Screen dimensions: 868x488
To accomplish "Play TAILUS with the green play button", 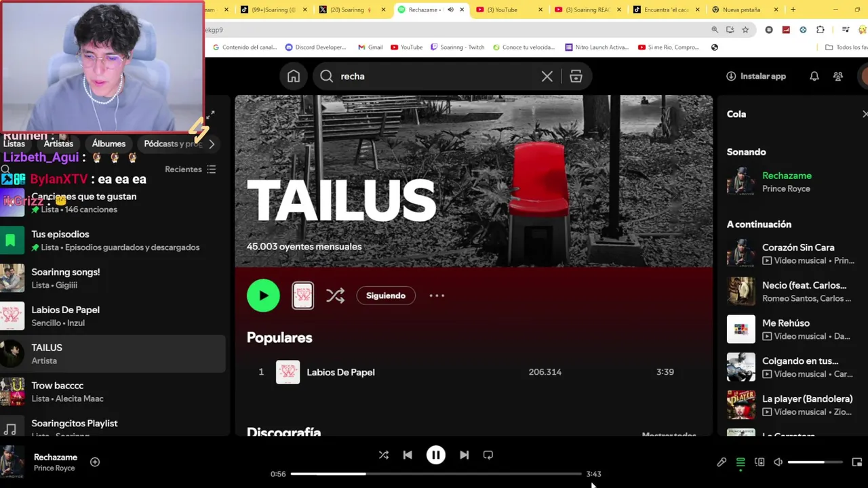I will [263, 296].
